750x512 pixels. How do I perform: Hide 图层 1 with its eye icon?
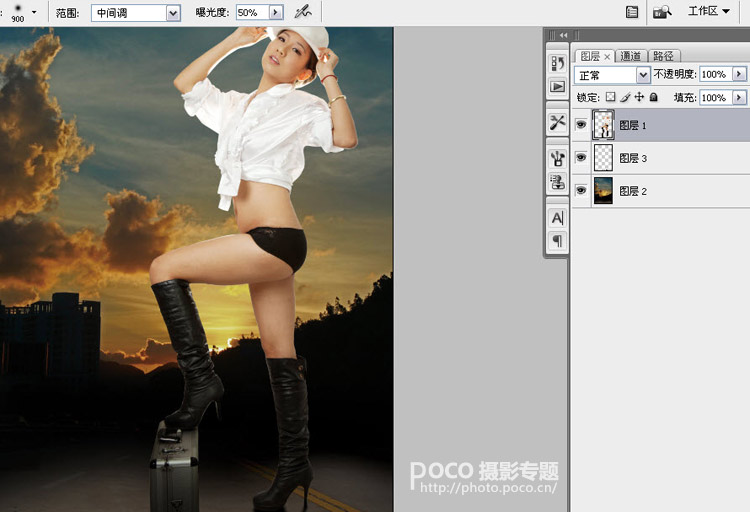pyautogui.click(x=581, y=124)
